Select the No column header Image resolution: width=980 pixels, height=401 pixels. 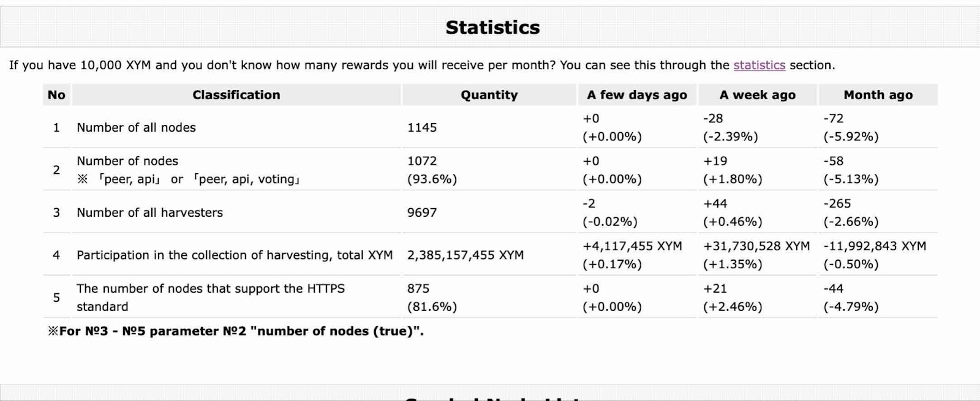pyautogui.click(x=56, y=95)
